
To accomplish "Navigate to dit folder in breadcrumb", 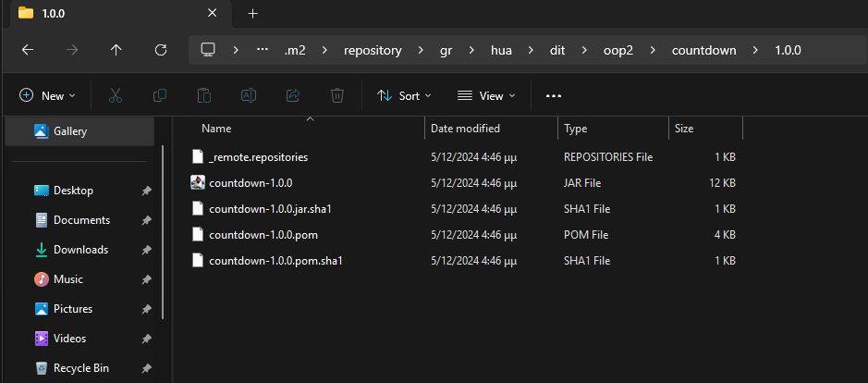I will click(x=557, y=51).
